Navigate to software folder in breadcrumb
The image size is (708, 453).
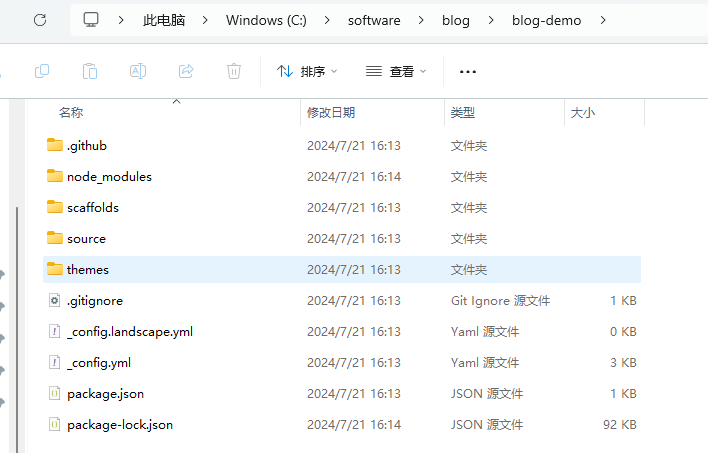pos(376,20)
